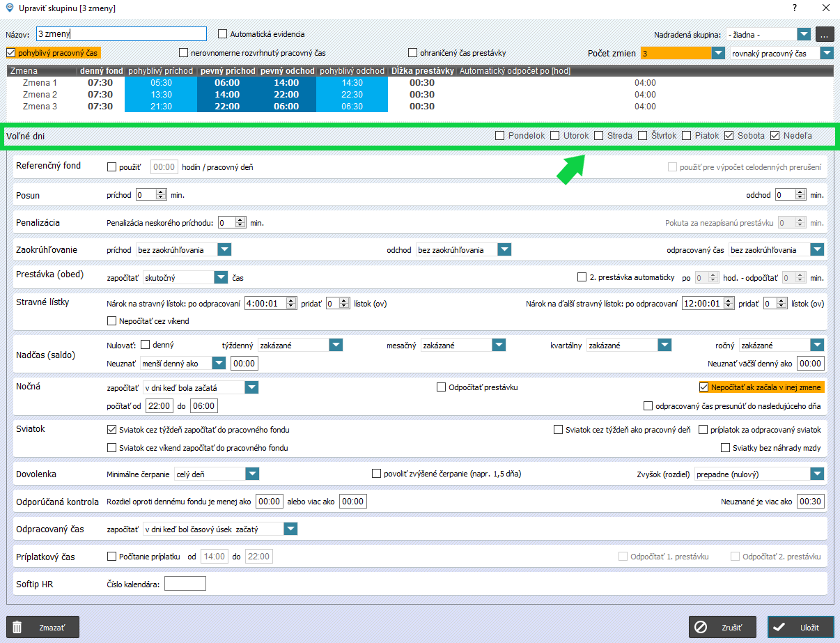Click Penalizácia neskorého príchodu stepper
Screen dimensions: 840x643
pos(233,223)
